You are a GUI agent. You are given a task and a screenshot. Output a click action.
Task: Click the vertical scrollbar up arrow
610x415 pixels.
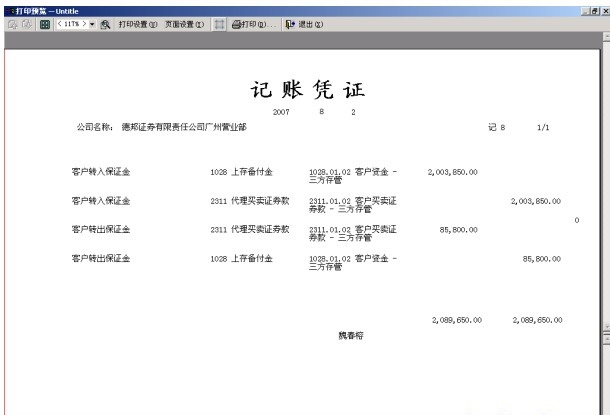tap(605, 38)
